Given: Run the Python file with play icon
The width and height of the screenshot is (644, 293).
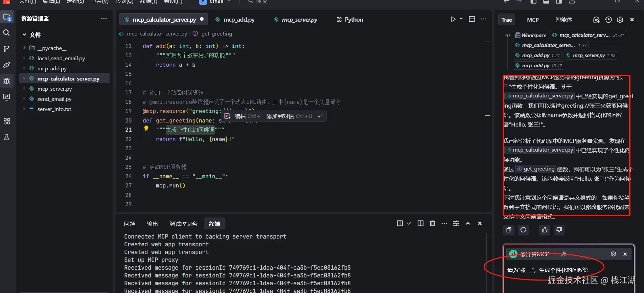Looking at the screenshot, I should coord(453,19).
